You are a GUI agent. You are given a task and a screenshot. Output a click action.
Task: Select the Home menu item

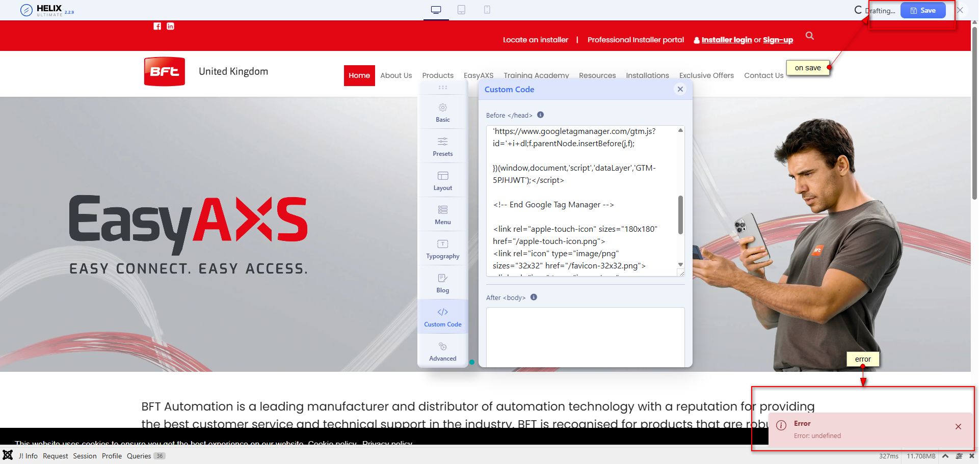click(359, 75)
